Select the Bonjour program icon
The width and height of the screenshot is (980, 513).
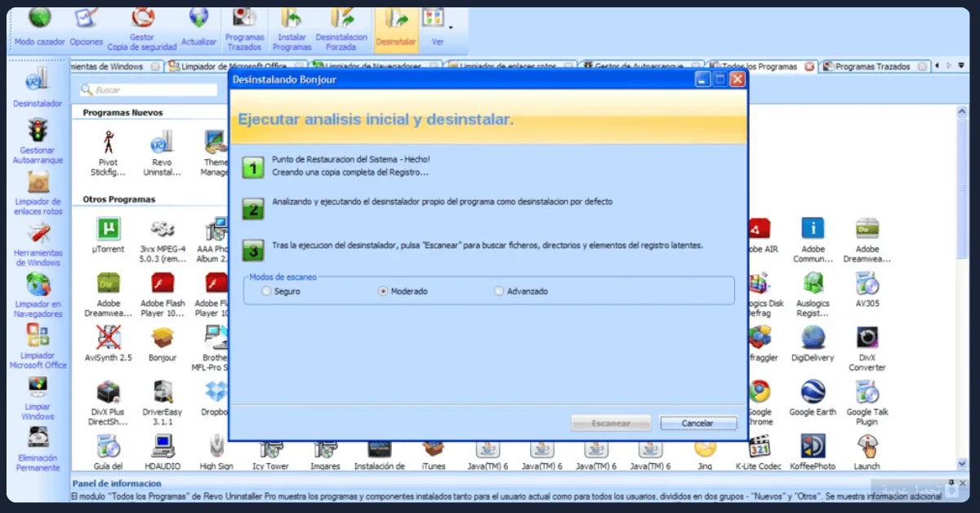click(162, 344)
